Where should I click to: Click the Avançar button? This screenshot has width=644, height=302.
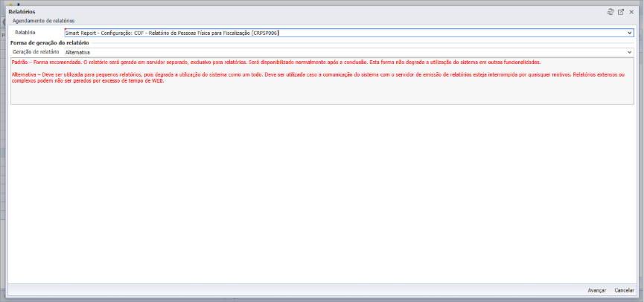coord(597,290)
